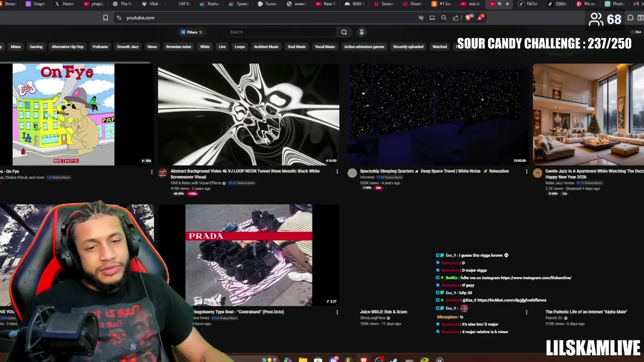Viewport: 644px width, 362px height.
Task: Choose the Recently uploaded chip
Action: click(x=408, y=47)
